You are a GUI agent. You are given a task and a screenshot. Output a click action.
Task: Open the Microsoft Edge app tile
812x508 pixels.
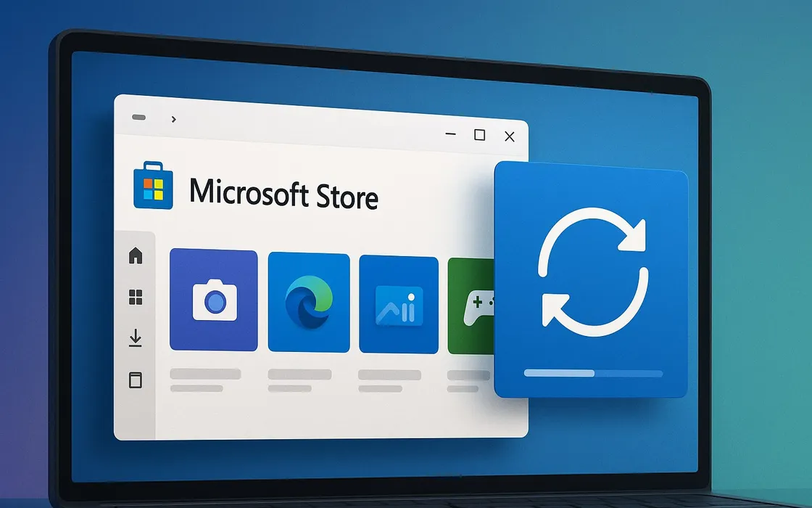coord(309,302)
